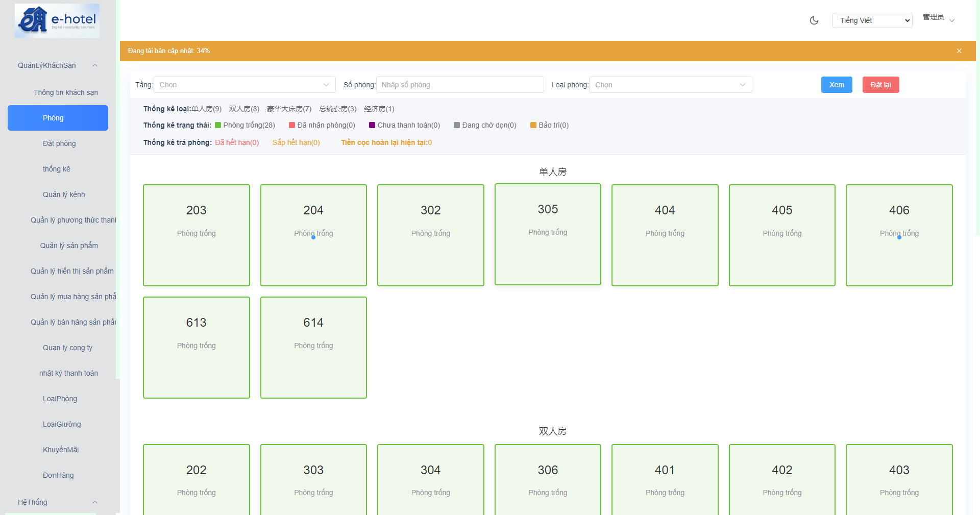Open KhuyếnMãi menu item
Viewport: 980px width, 515px height.
click(x=61, y=450)
